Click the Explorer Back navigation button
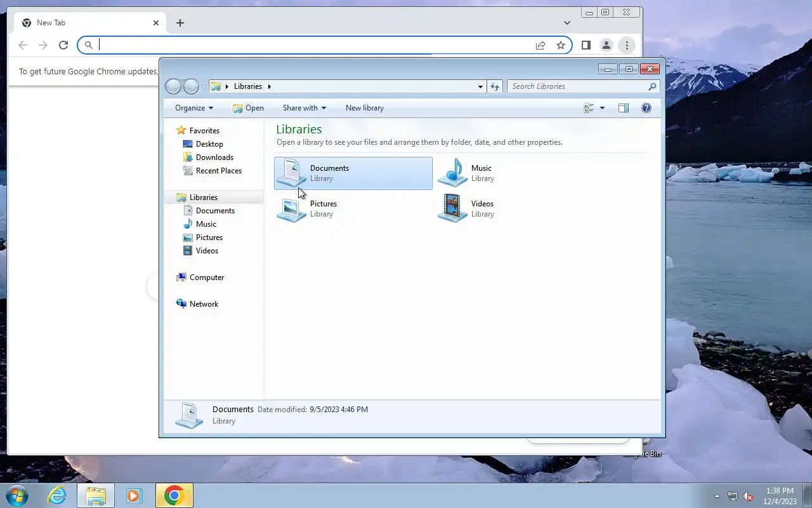812x508 pixels. point(173,86)
